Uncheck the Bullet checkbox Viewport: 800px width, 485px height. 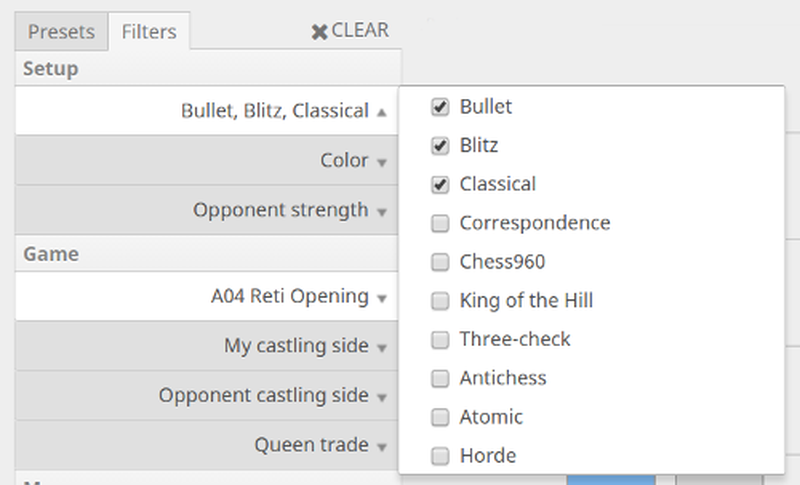tap(440, 107)
